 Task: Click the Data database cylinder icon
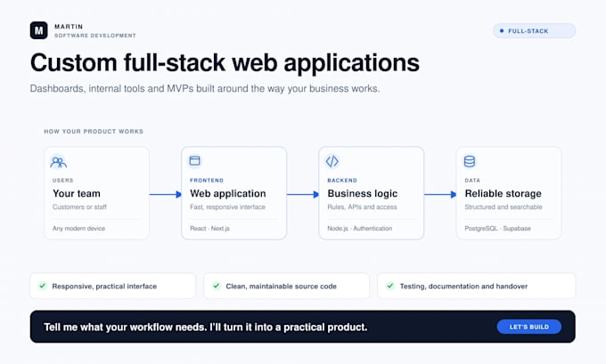[470, 161]
